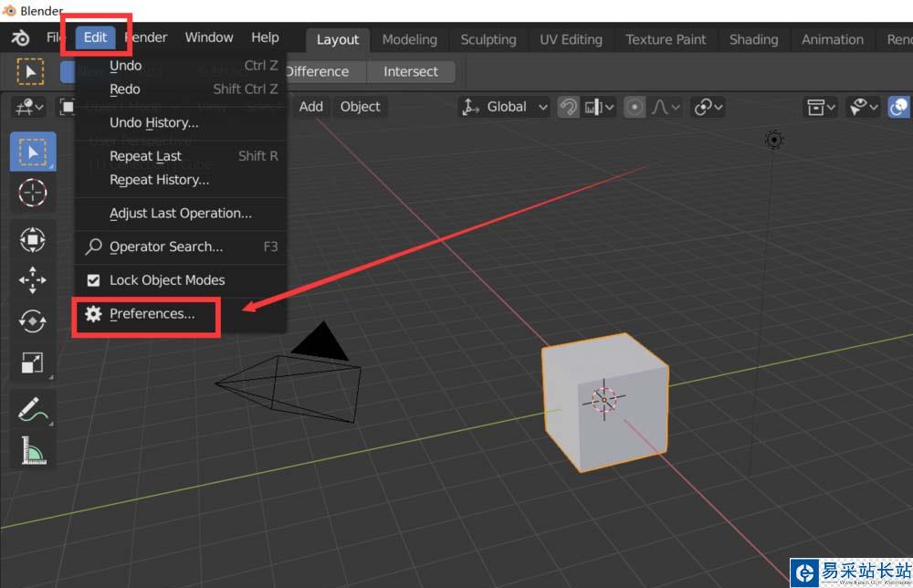This screenshot has height=588, width=913.
Task: Toggle show overlays button
Action: 898,107
